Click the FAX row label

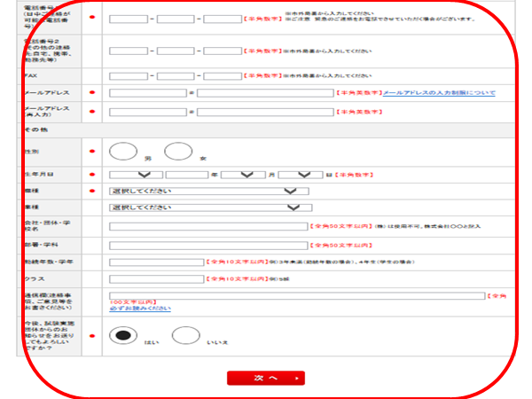pos(31,75)
